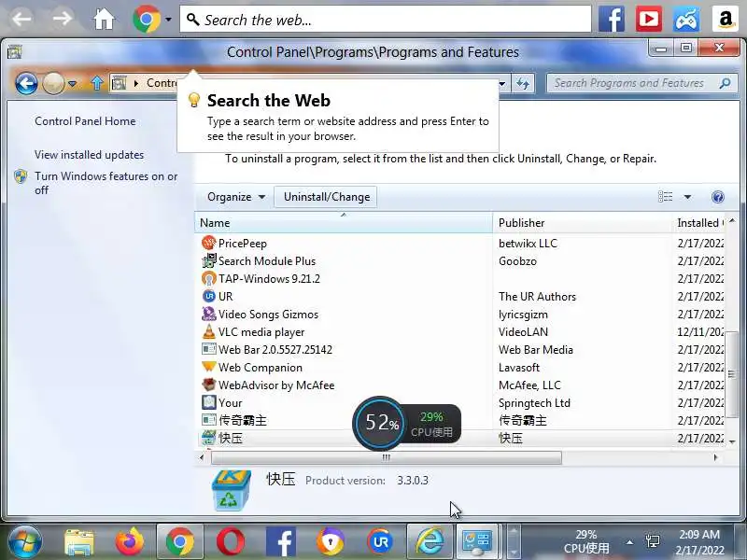747x560 pixels.
Task: Open the Facebook taskbar icon
Action: pos(281,542)
